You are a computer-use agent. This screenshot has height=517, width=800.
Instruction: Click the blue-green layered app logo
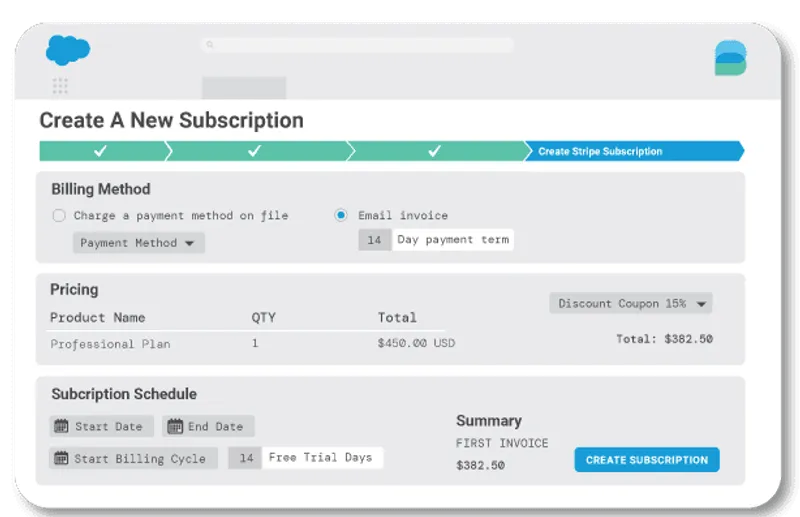[x=731, y=58]
